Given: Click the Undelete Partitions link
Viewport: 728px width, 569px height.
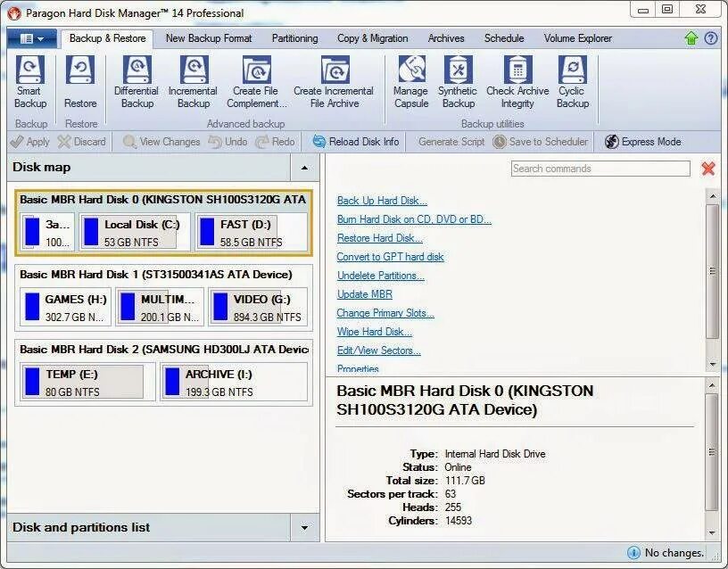Looking at the screenshot, I should [x=381, y=276].
